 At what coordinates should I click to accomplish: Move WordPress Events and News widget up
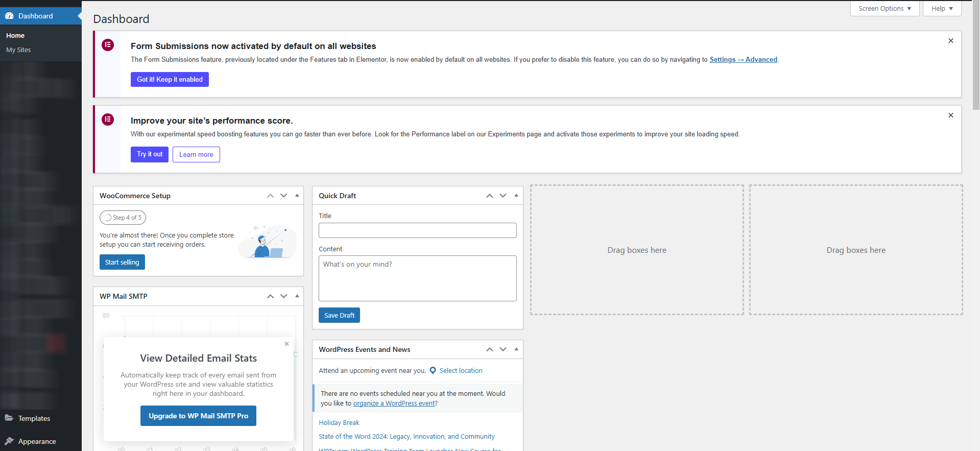490,349
